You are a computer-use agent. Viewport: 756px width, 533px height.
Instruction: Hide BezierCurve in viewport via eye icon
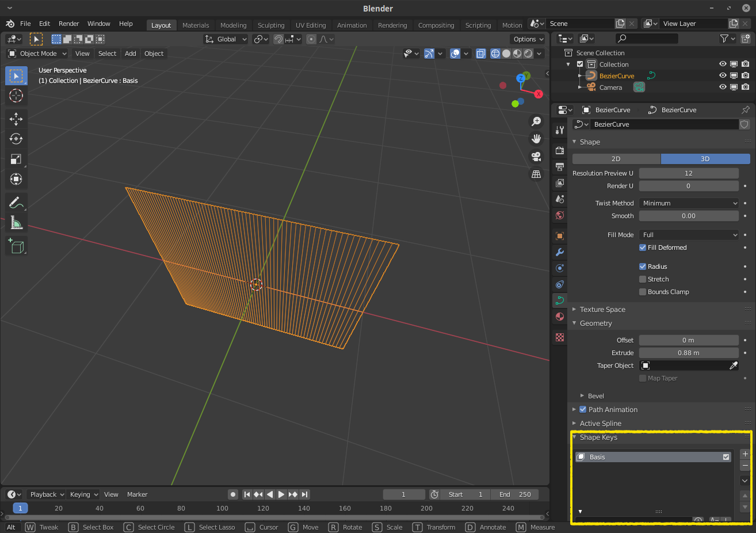click(723, 76)
